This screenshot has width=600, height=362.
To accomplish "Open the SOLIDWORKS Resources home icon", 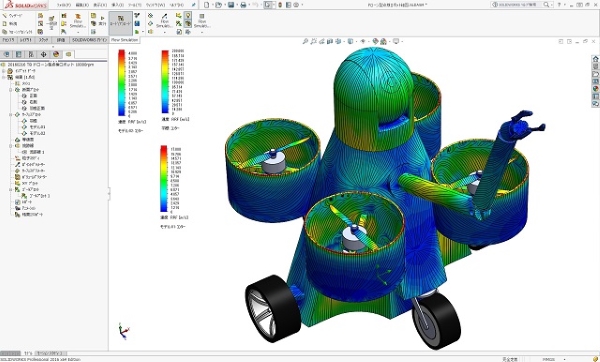I will (595, 59).
